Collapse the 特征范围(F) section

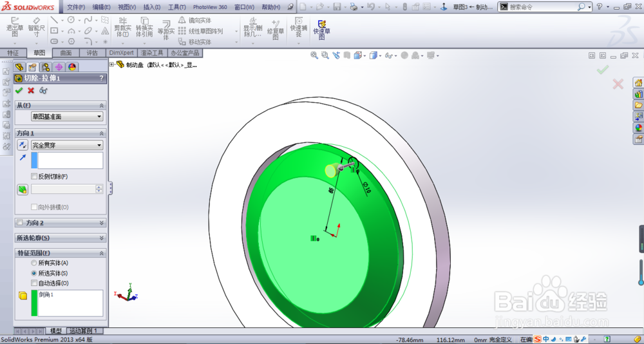point(102,253)
